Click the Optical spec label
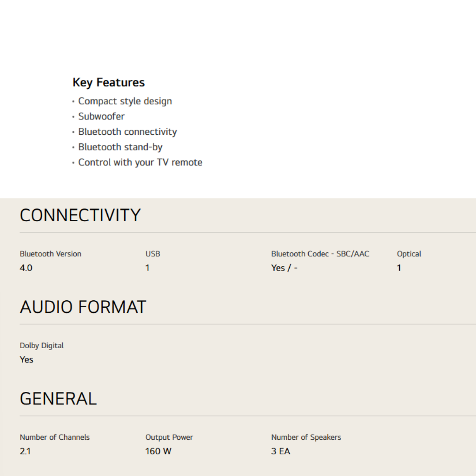The height and width of the screenshot is (476, 476). coord(409,254)
